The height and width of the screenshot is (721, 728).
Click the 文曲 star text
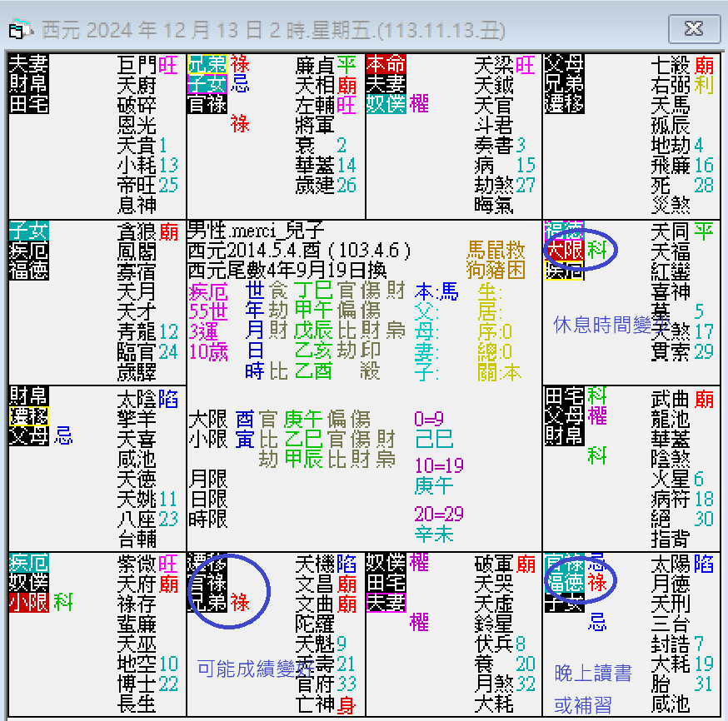tap(315, 604)
